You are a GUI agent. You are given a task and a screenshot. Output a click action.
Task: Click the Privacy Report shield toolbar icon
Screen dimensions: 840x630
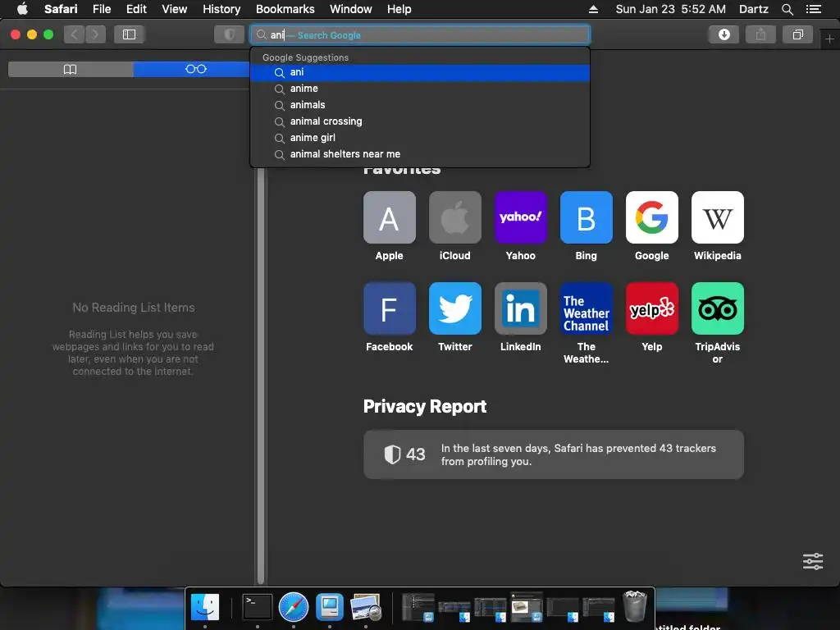[230, 34]
